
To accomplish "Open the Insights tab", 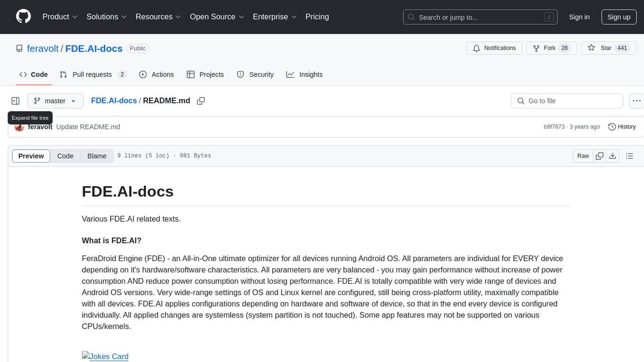I will coord(304,74).
